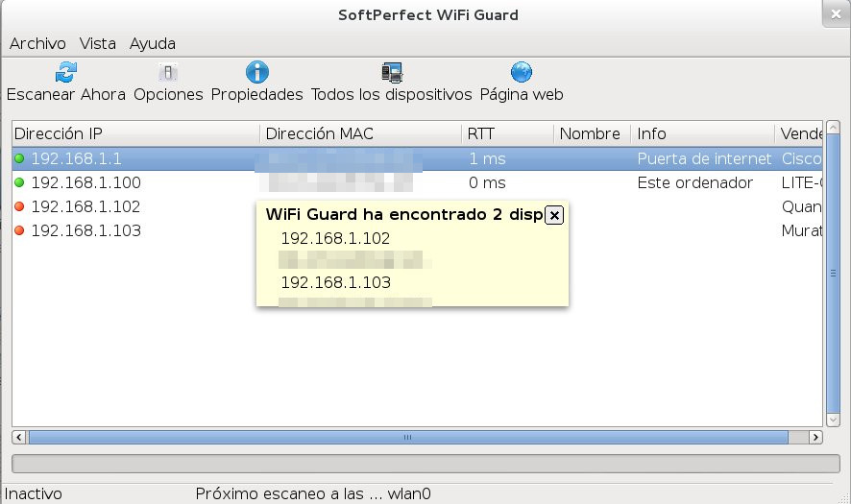Click green status dot of 192.168.1.1
The width and height of the screenshot is (851, 504).
click(19, 158)
